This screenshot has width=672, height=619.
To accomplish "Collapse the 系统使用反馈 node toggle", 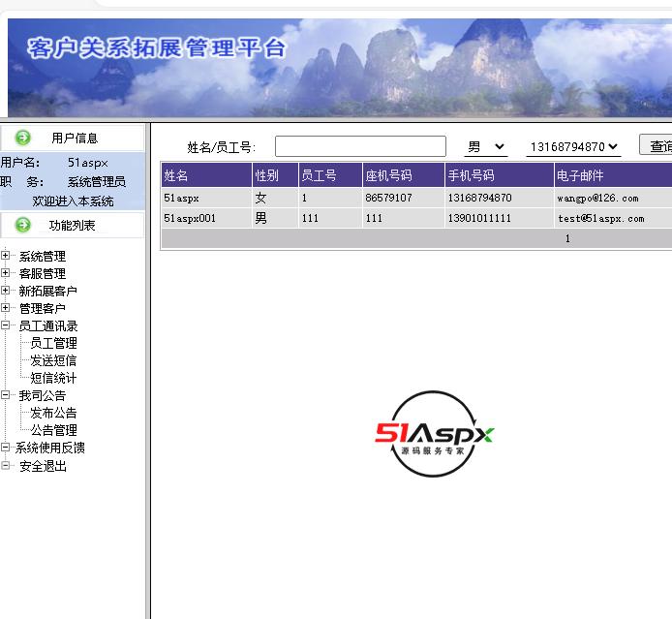I will point(5,448).
